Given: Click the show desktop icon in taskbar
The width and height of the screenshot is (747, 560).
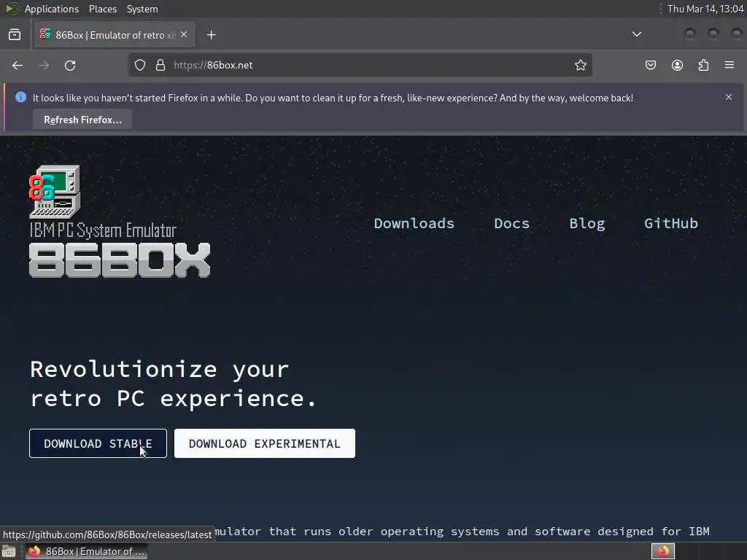Looking at the screenshot, I should tap(9, 551).
